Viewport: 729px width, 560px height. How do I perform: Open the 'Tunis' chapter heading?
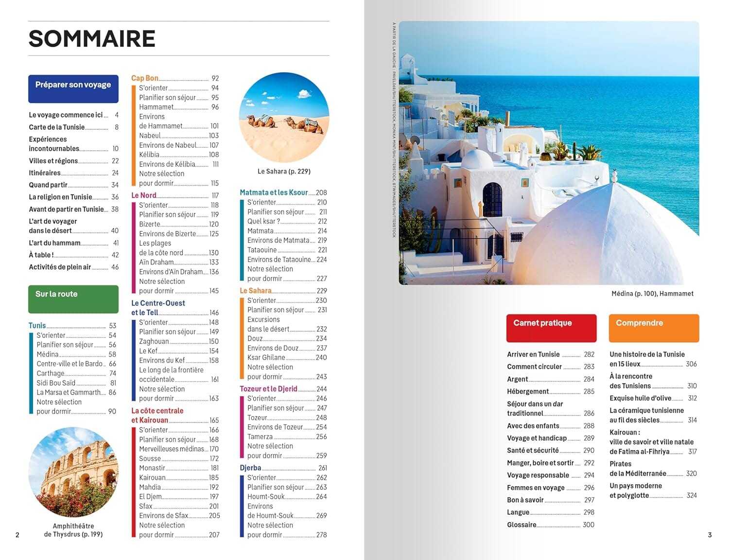36,325
